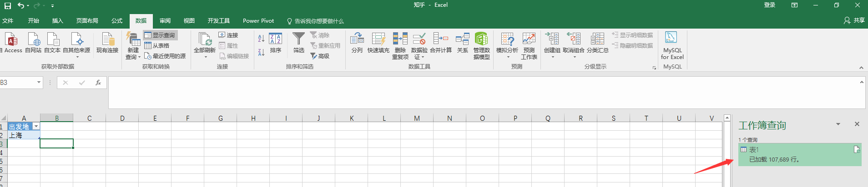Viewport: 868px width, 187px height.
Task: Click Connections (连接) button in ribbon
Action: coord(228,35)
